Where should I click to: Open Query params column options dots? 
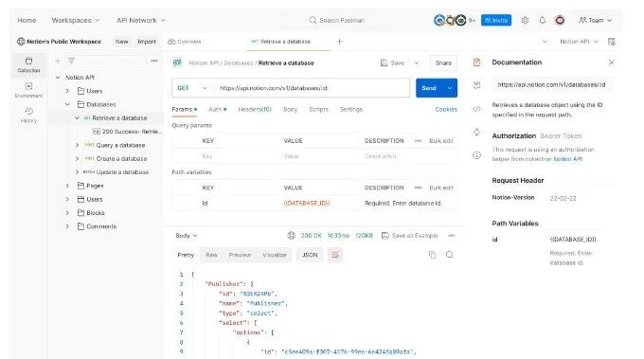418,140
